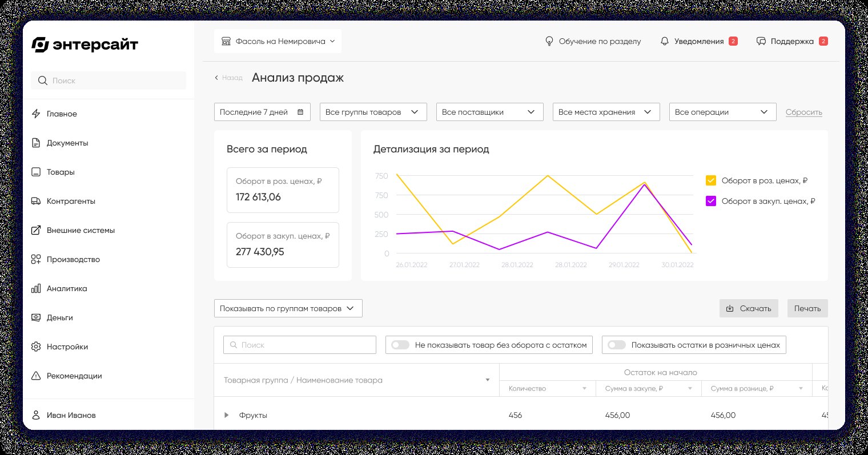Click the user icon beside Иван Иванов
This screenshot has width=868, height=455.
coord(36,415)
